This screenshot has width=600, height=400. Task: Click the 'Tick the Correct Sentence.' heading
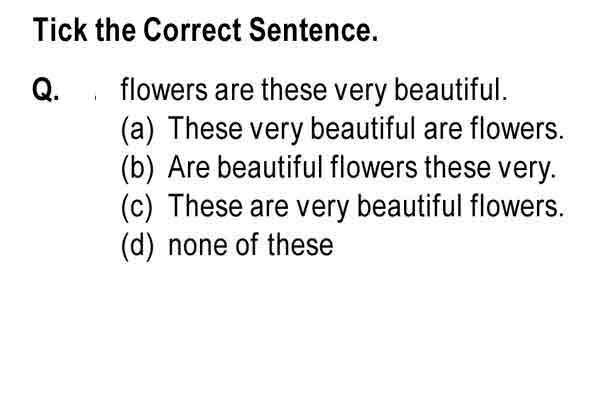pos(205,30)
